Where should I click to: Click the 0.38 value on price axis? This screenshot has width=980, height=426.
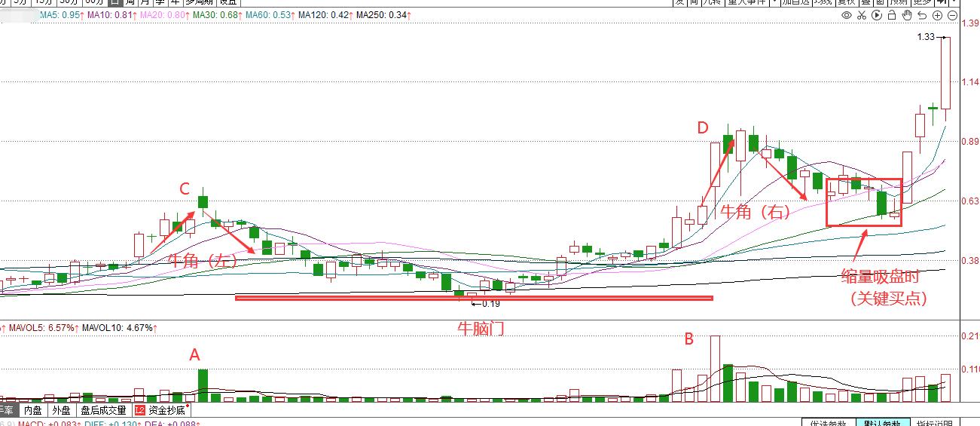(971, 261)
